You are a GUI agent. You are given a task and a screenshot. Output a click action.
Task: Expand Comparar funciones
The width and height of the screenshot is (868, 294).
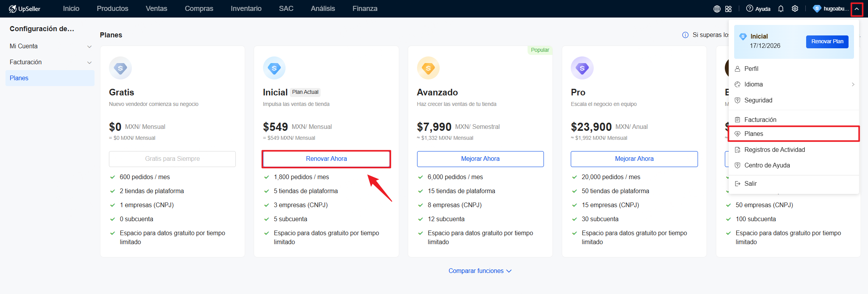pos(480,271)
